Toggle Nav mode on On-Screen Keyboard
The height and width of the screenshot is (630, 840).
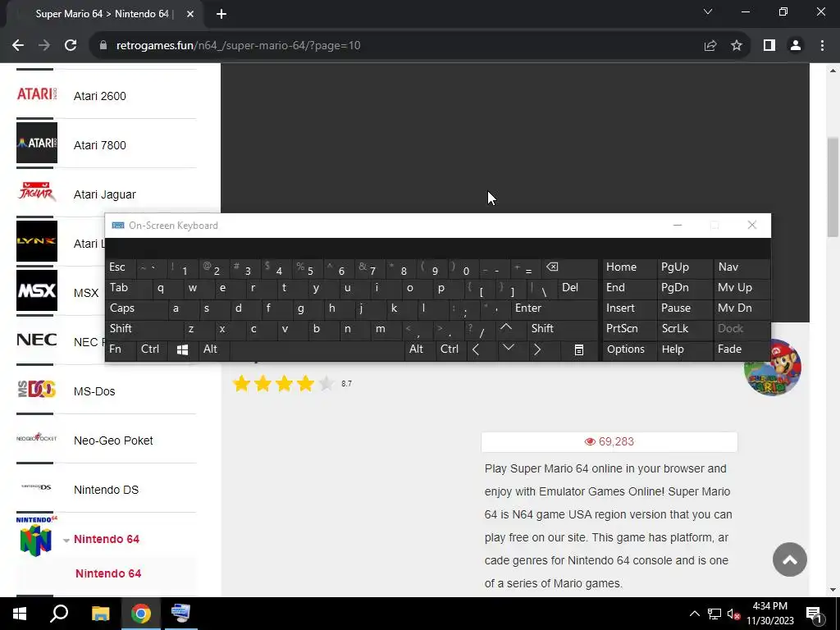click(742, 267)
